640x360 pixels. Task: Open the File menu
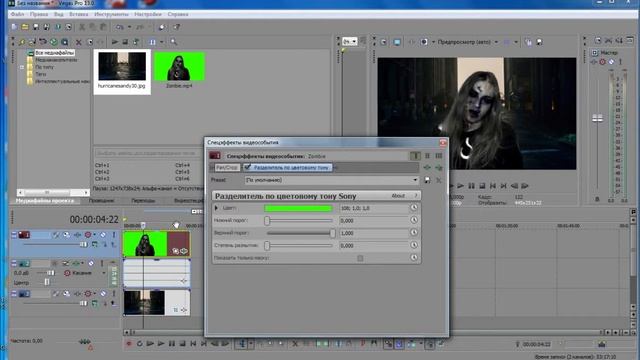18,14
